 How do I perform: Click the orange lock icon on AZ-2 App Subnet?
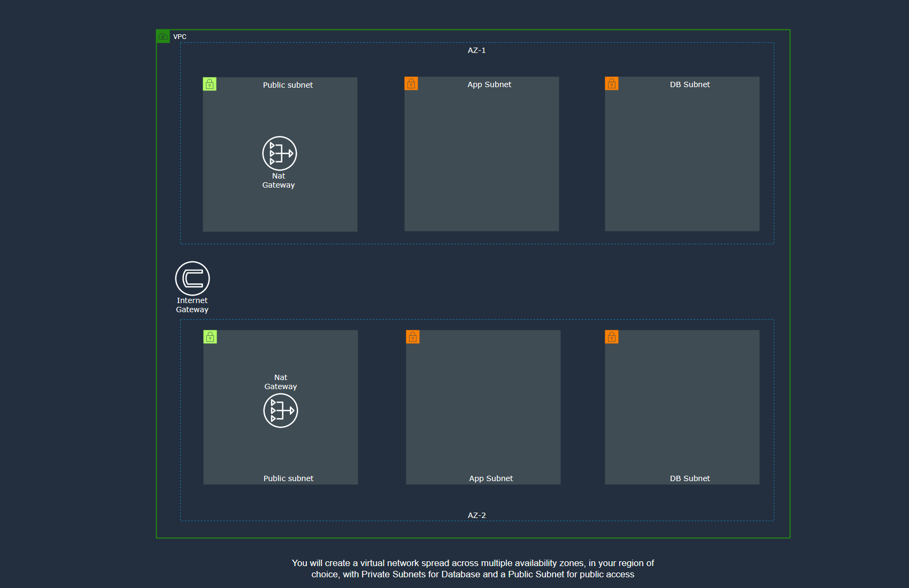pyautogui.click(x=413, y=337)
